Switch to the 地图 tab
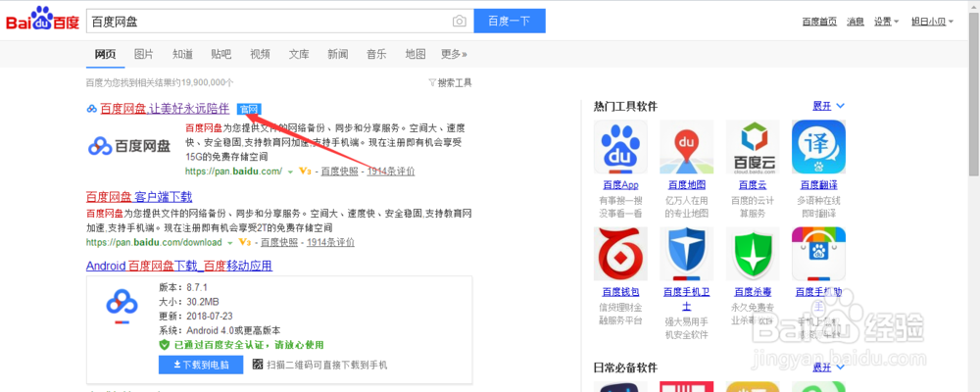 [415, 54]
